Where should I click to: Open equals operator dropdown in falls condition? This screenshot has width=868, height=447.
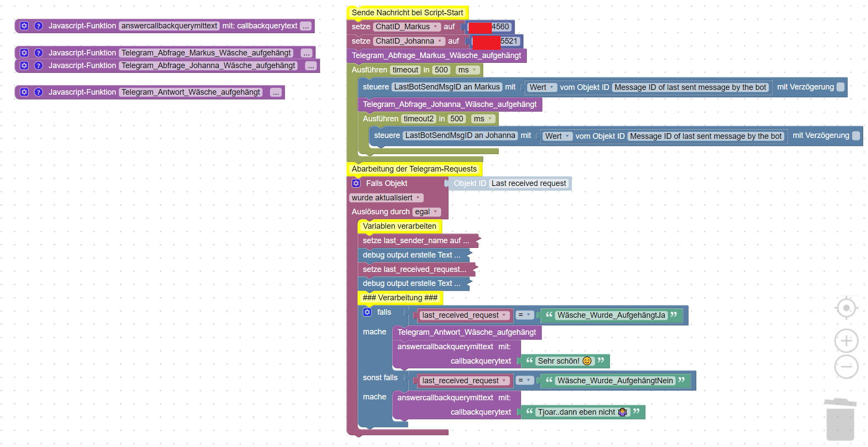click(x=524, y=315)
